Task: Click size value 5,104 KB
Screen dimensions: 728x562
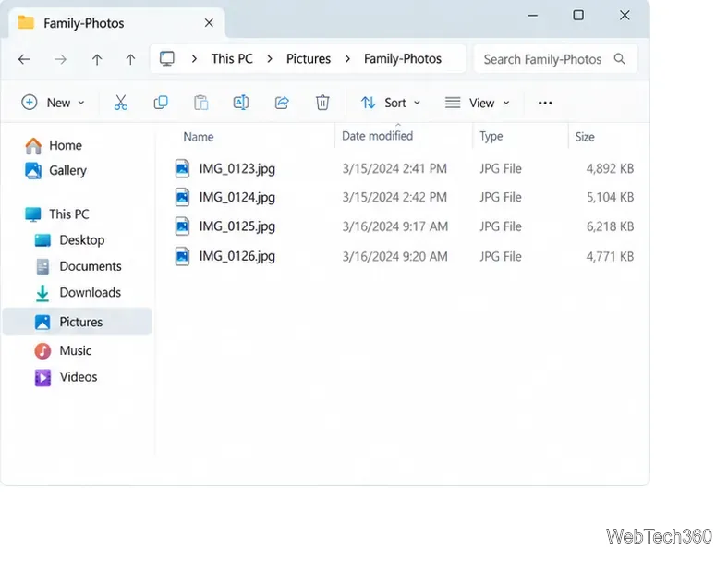Action: tap(610, 198)
